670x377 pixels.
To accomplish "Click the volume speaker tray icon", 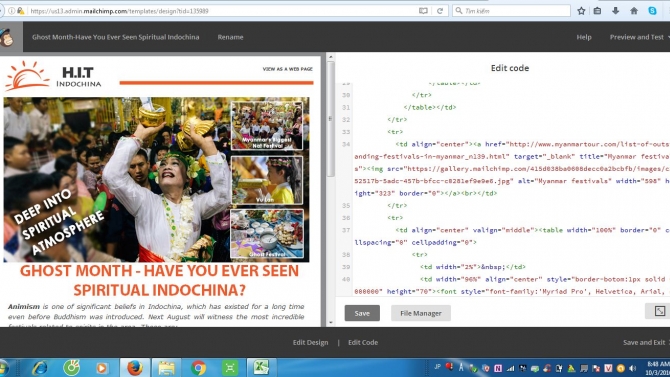I will (633, 368).
